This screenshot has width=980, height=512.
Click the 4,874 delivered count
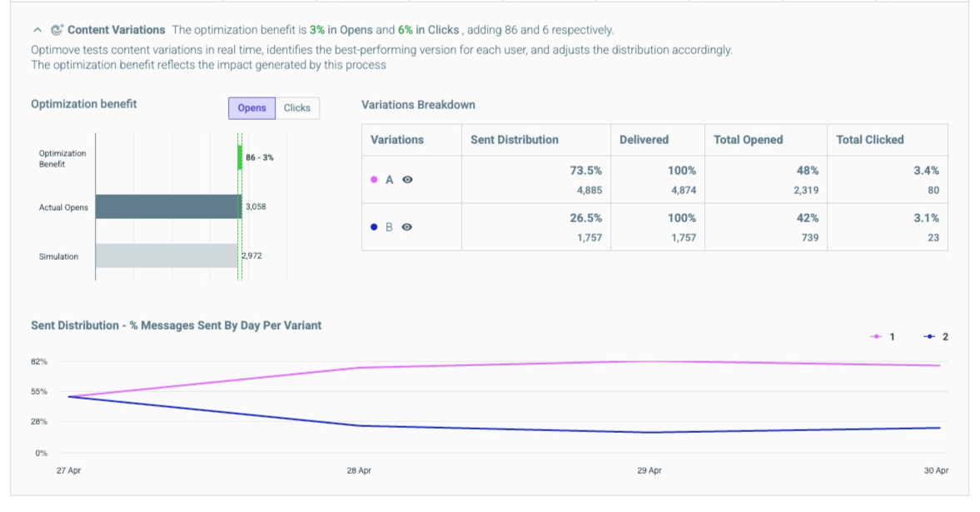click(x=684, y=190)
